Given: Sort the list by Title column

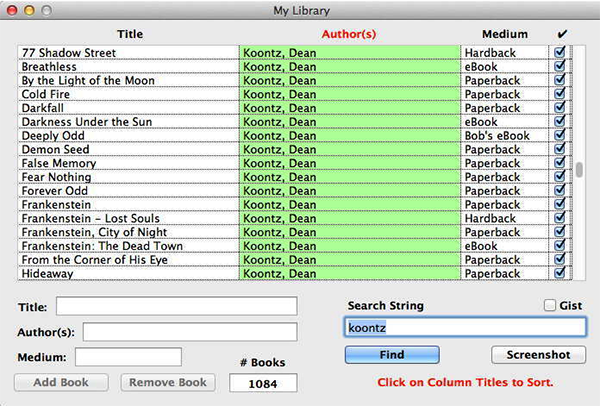Looking at the screenshot, I should [x=129, y=34].
